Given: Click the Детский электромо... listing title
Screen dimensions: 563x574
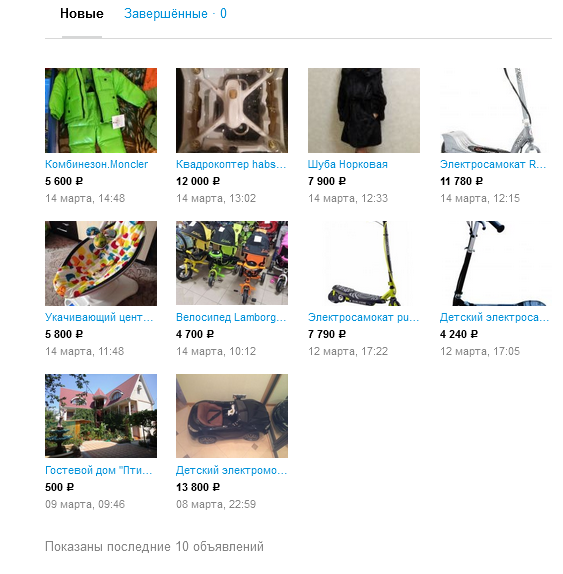Looking at the screenshot, I should 232,470.
